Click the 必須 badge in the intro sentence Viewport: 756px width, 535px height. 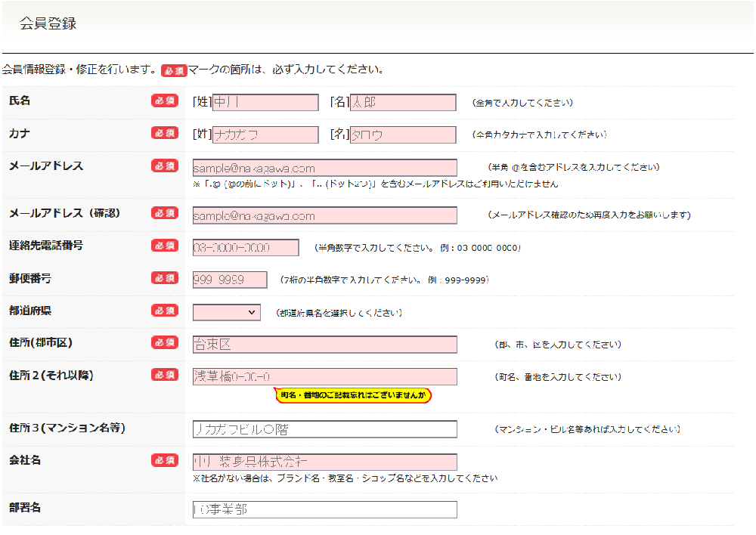tap(174, 70)
